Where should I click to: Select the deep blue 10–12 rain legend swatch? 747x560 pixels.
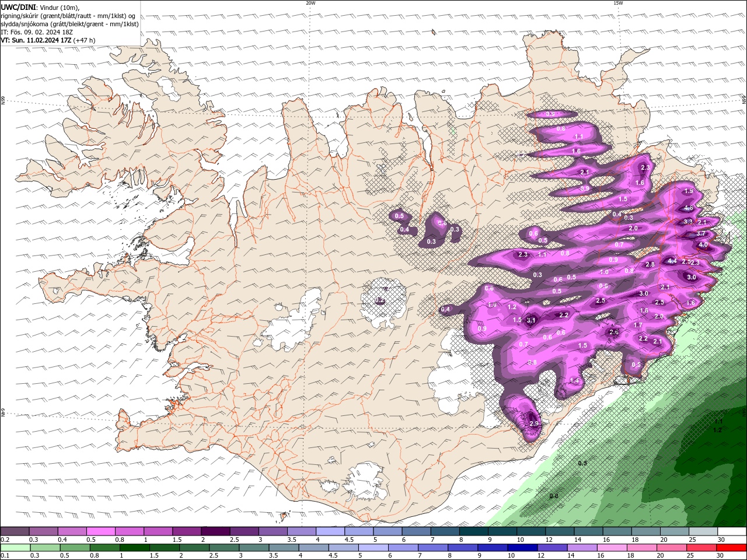point(522,548)
